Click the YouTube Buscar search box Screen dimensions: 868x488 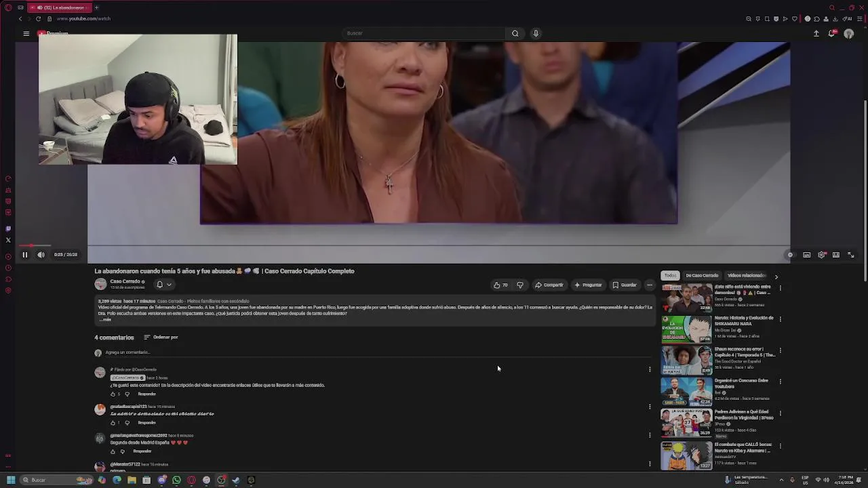(x=424, y=33)
